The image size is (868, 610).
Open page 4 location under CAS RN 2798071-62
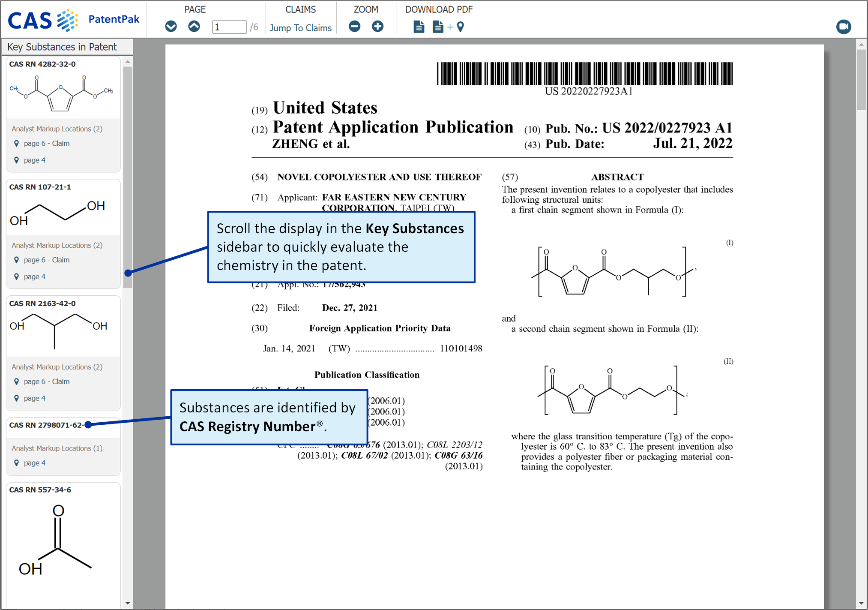coord(34,463)
